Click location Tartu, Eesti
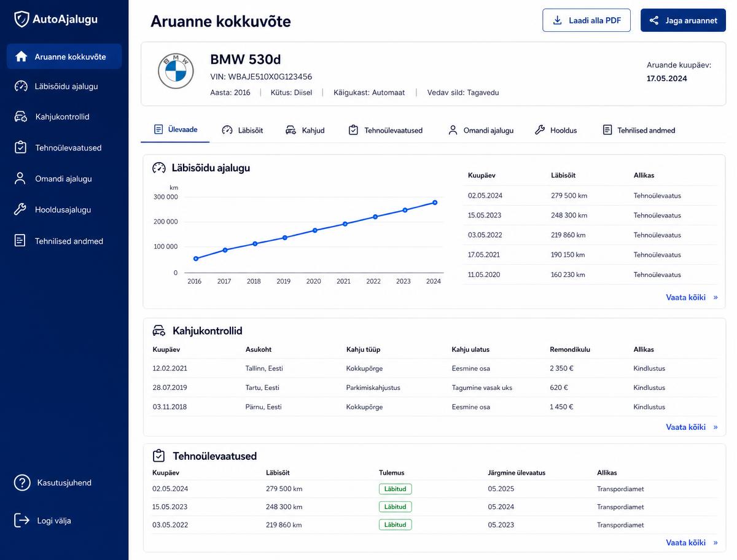Viewport: 737px width, 560px height. click(x=262, y=387)
